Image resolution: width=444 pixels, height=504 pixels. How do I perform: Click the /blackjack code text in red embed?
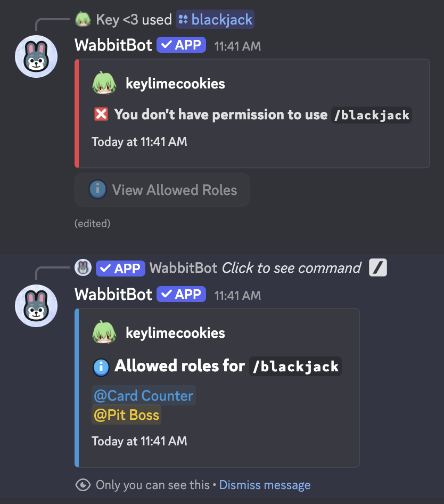click(372, 115)
